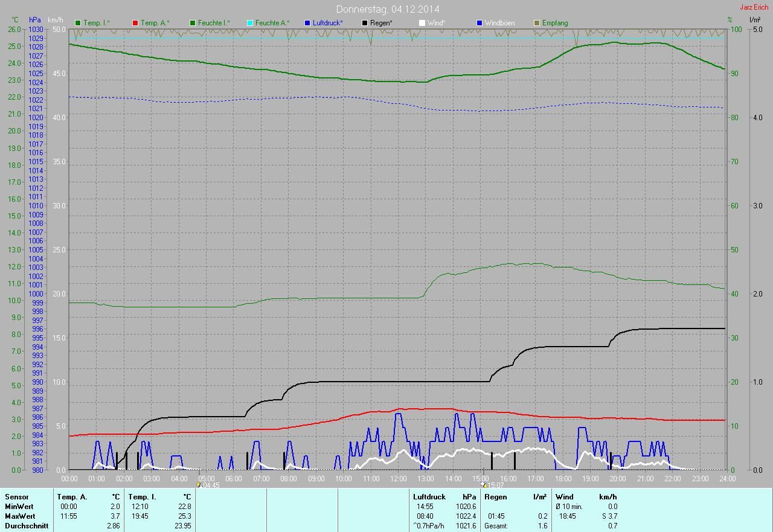Select the green Temp. I. legend square
This screenshot has height=532, width=773.
78,23
